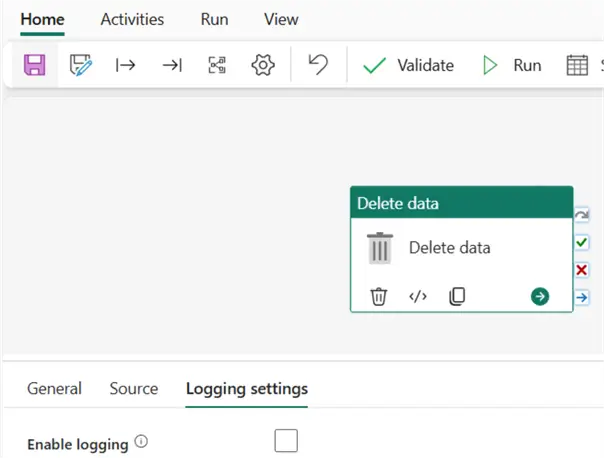Open the Activities ribbon tab
The width and height of the screenshot is (604, 458).
pyautogui.click(x=132, y=19)
